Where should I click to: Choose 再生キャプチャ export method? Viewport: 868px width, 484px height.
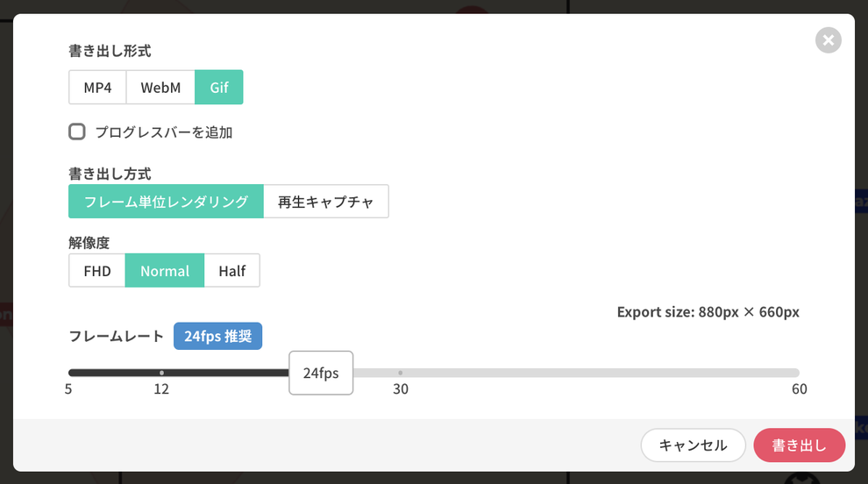(326, 202)
